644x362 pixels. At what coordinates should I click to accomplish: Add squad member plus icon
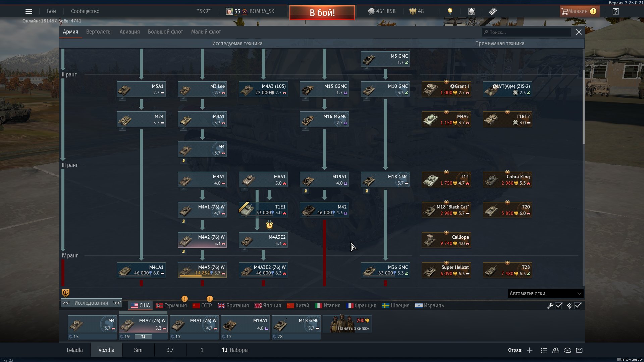coord(530,350)
